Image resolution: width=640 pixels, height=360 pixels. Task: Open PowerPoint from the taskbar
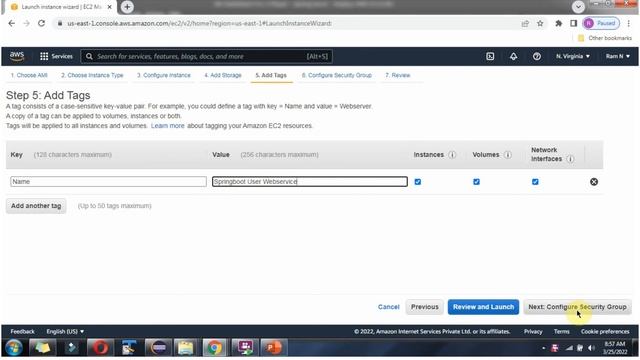click(x=273, y=348)
